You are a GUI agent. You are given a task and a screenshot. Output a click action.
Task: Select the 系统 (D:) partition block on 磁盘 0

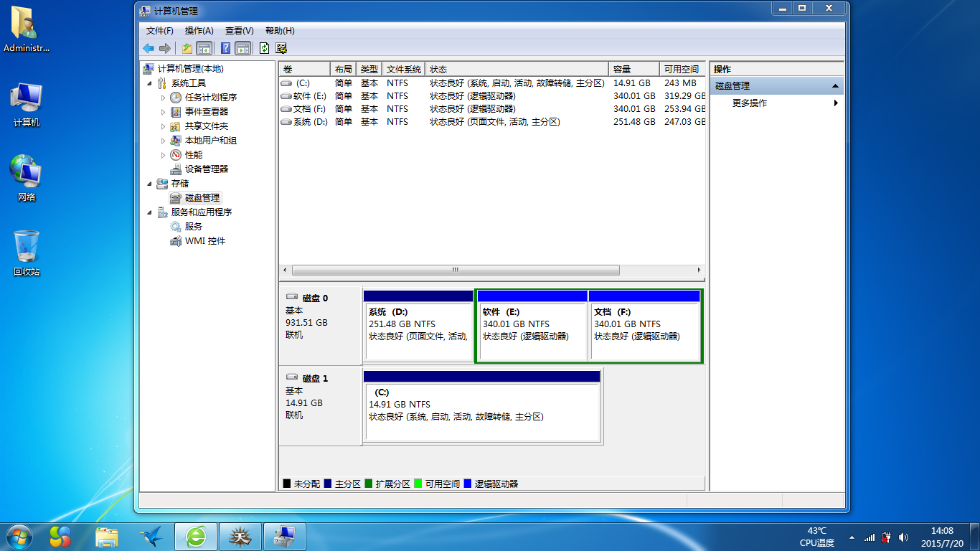[x=418, y=325]
